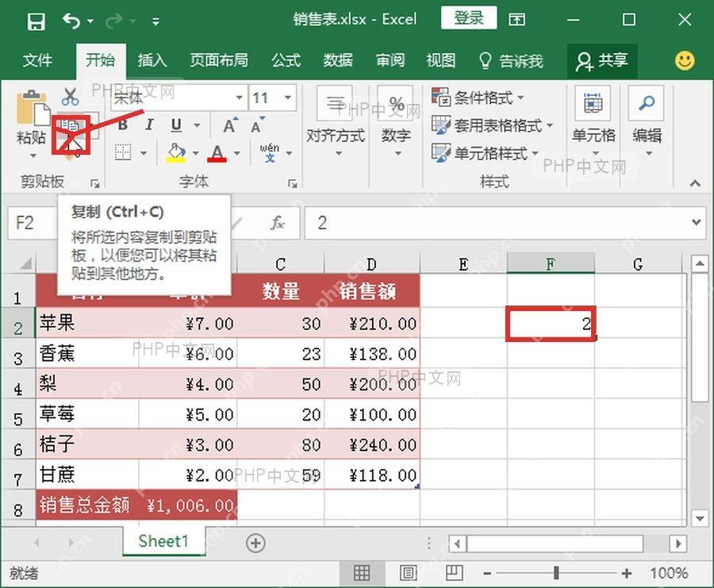714x588 pixels.
Task: Open the 对齐方式 alignment group
Action: [336, 121]
